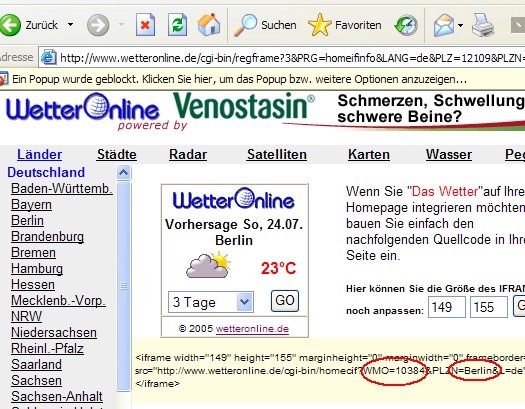Select Bremen in the region list
The height and width of the screenshot is (409, 525).
click(33, 252)
